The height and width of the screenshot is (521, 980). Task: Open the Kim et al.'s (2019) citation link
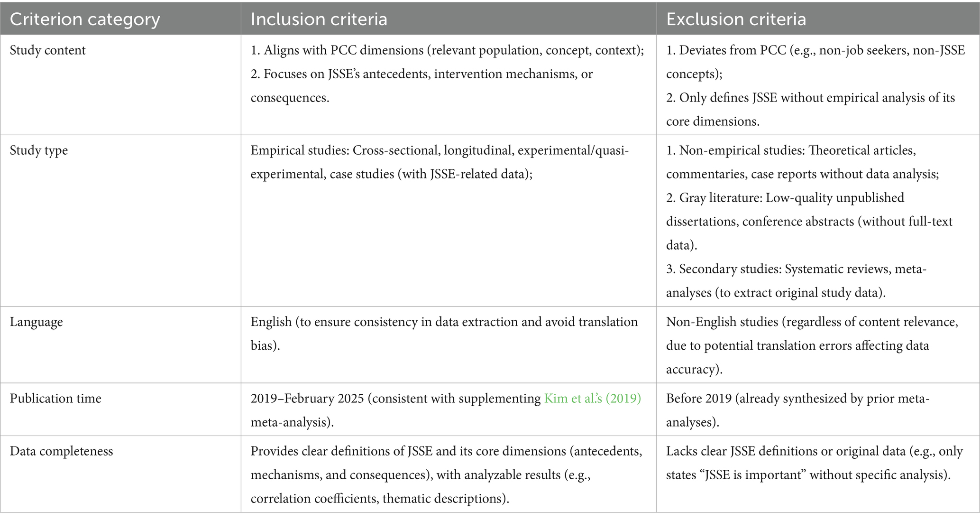click(592, 399)
